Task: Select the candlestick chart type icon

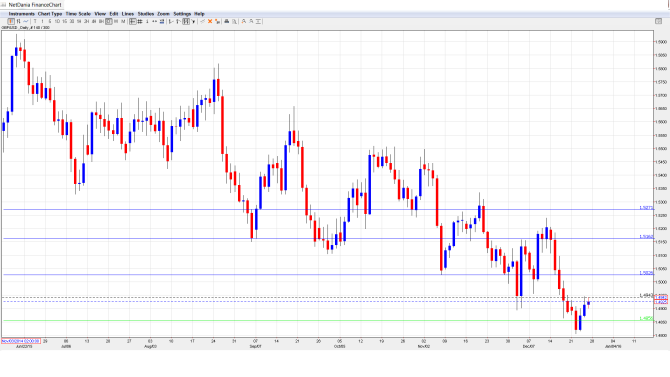Action: 11,21
